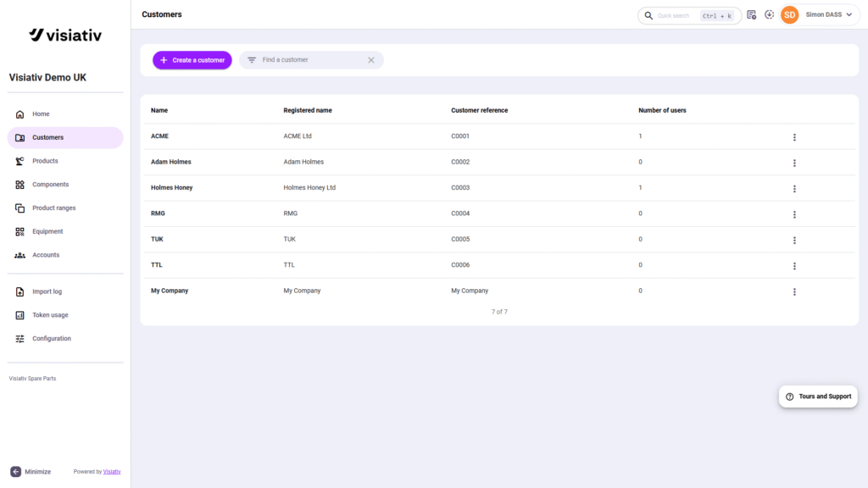
Task: Open Equipment menu item
Action: tap(65, 231)
